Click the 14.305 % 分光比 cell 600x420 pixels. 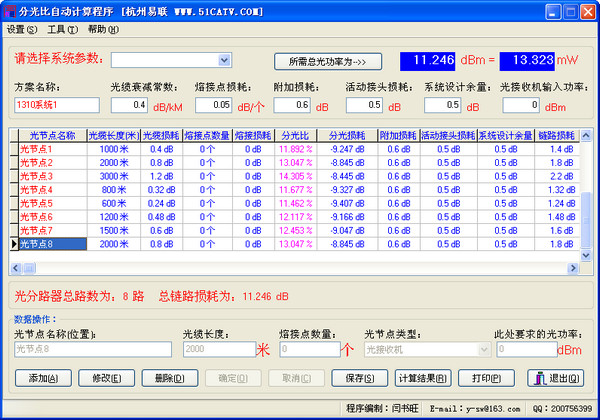295,176
